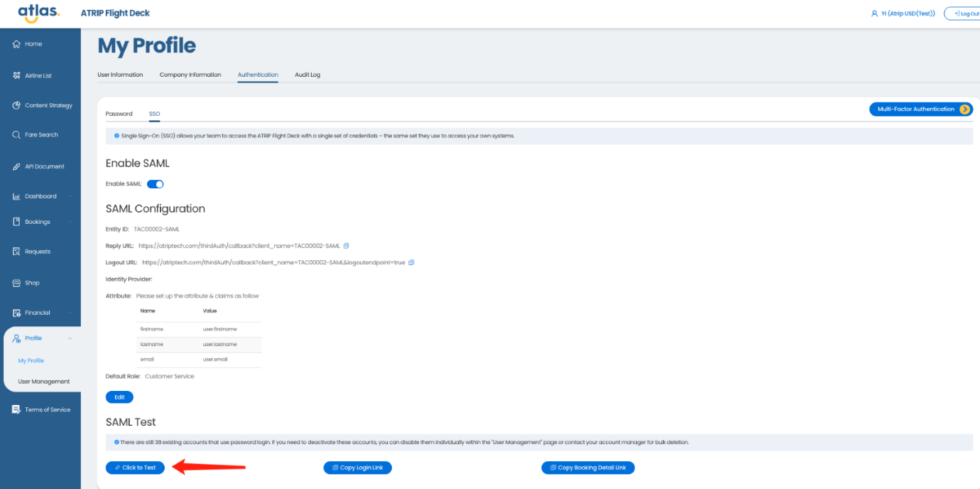Toggle the Enable SAML switch
The image size is (980, 489).
click(x=155, y=184)
